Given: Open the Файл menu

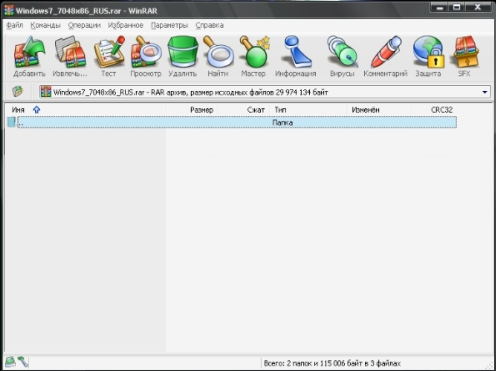Looking at the screenshot, I should coord(15,25).
